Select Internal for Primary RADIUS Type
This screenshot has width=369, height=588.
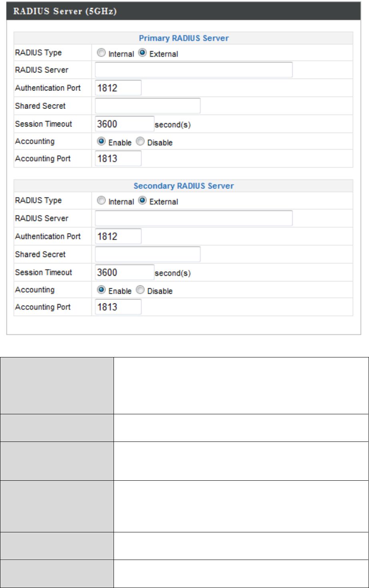(102, 53)
